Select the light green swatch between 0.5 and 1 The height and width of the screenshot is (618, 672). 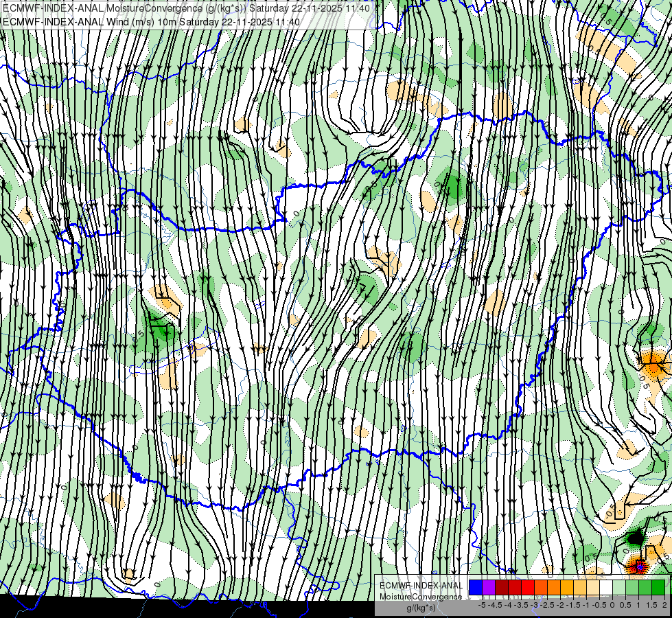[x=632, y=587]
